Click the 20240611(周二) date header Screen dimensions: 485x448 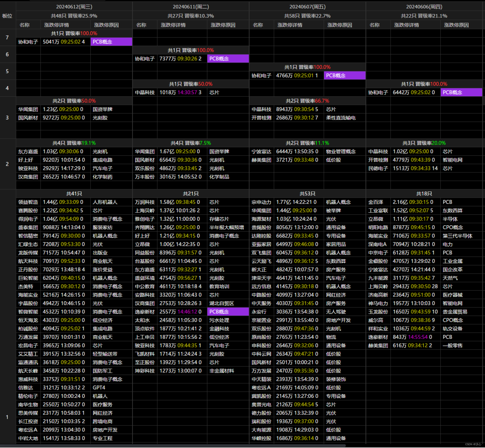[x=191, y=7]
